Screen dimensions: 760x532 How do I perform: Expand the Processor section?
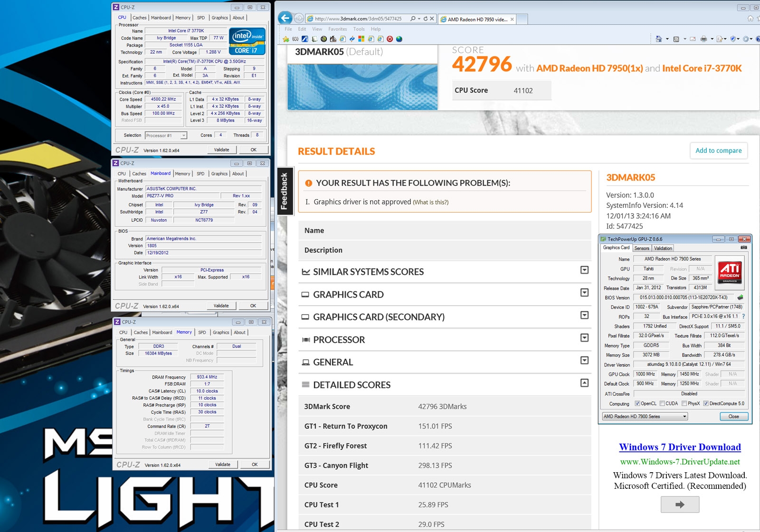point(585,337)
